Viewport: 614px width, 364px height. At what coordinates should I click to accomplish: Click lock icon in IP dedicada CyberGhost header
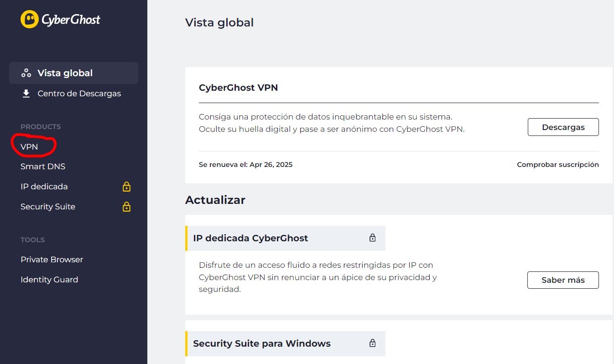(372, 238)
